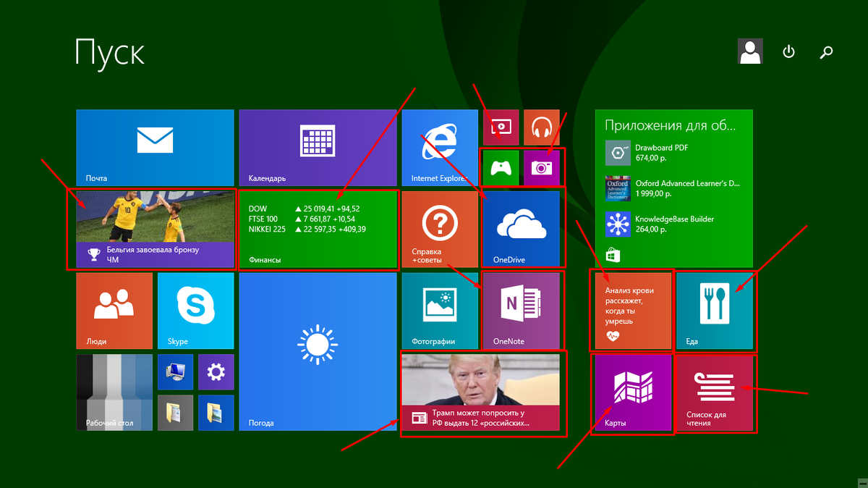Launch the Internet Explorer tile

coord(440,148)
